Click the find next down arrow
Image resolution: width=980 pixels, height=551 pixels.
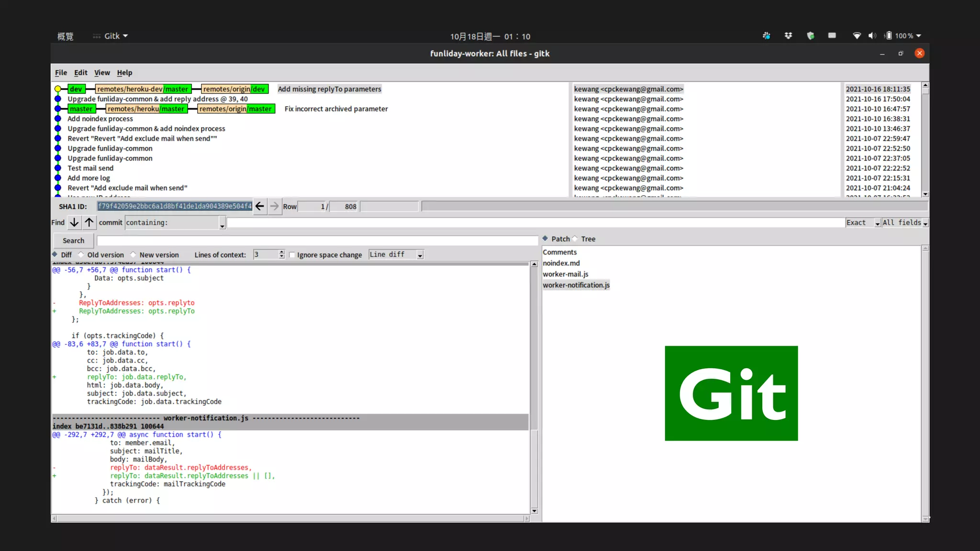(74, 222)
